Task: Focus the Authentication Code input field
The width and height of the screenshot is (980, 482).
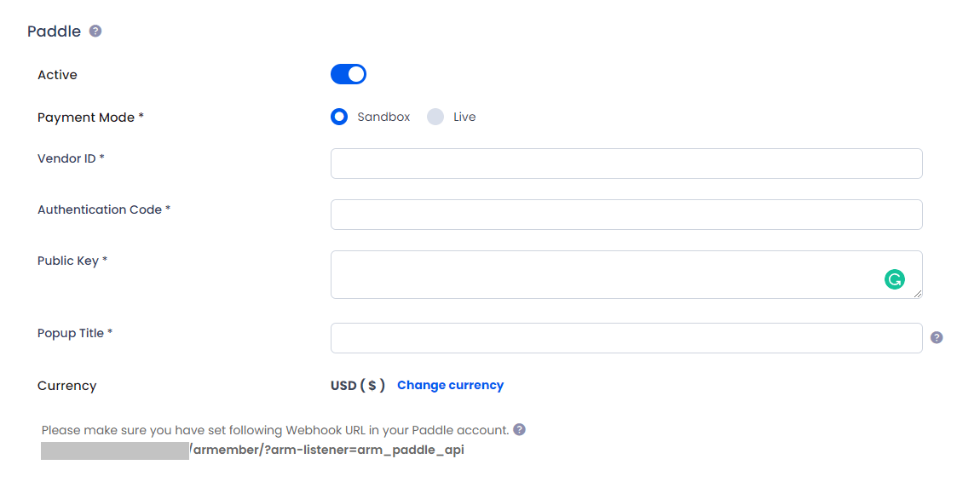Action: pyautogui.click(x=626, y=215)
